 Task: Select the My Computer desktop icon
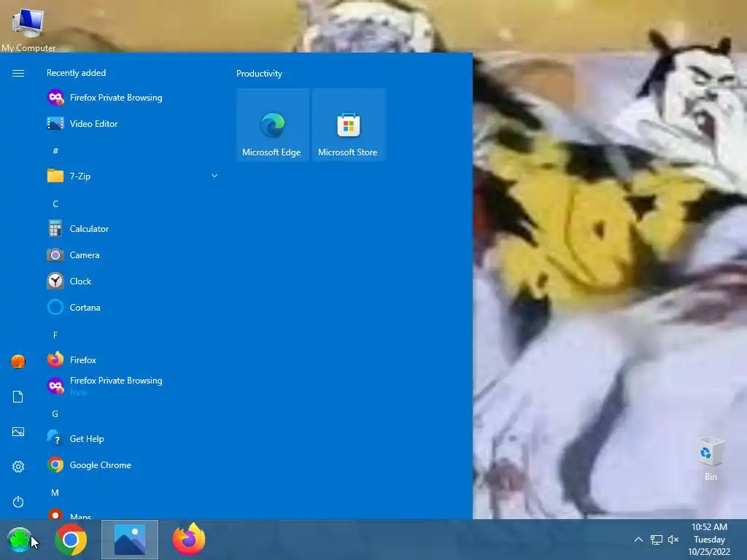click(28, 29)
